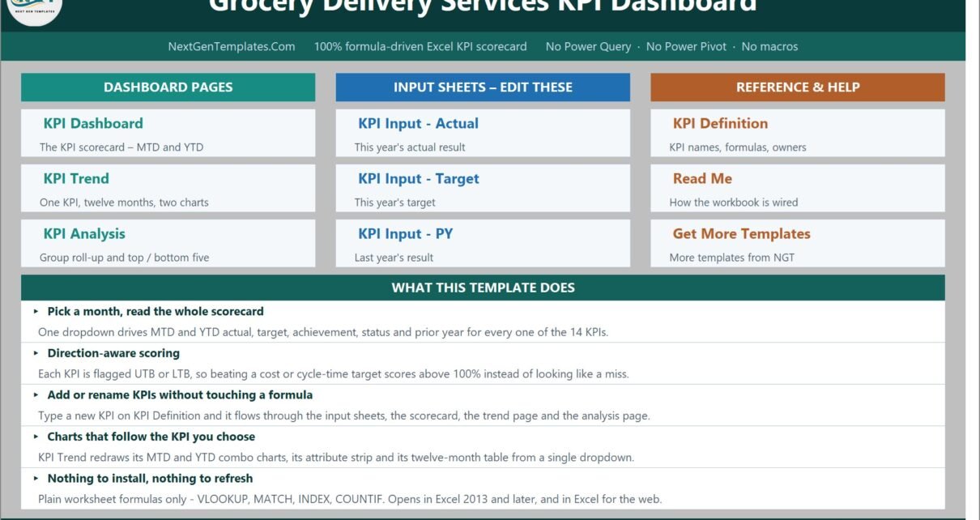
Task: Click 'This year's target' description
Action: click(x=394, y=202)
